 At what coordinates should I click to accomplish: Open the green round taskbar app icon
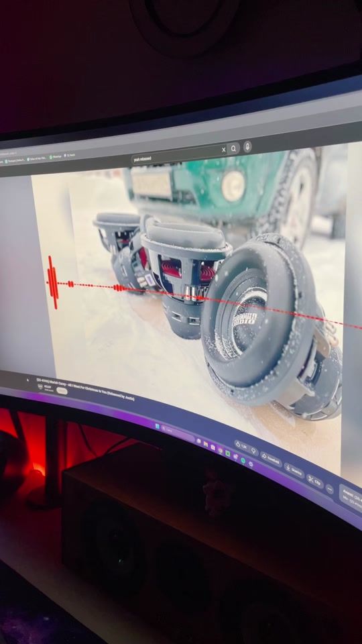[x=243, y=460]
